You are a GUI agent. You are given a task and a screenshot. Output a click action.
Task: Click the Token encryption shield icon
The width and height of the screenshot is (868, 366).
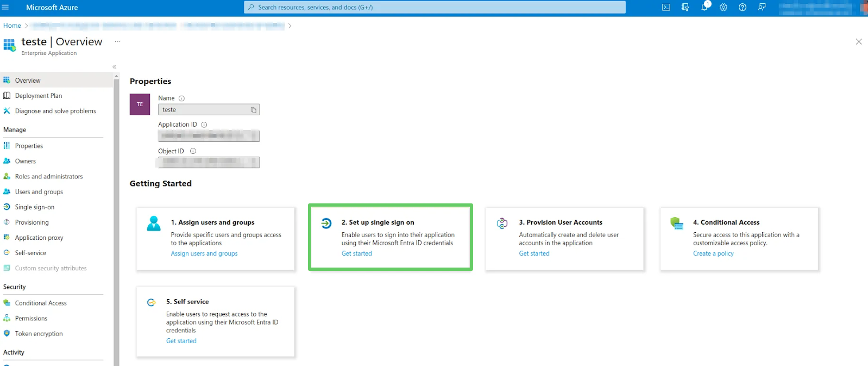click(7, 333)
